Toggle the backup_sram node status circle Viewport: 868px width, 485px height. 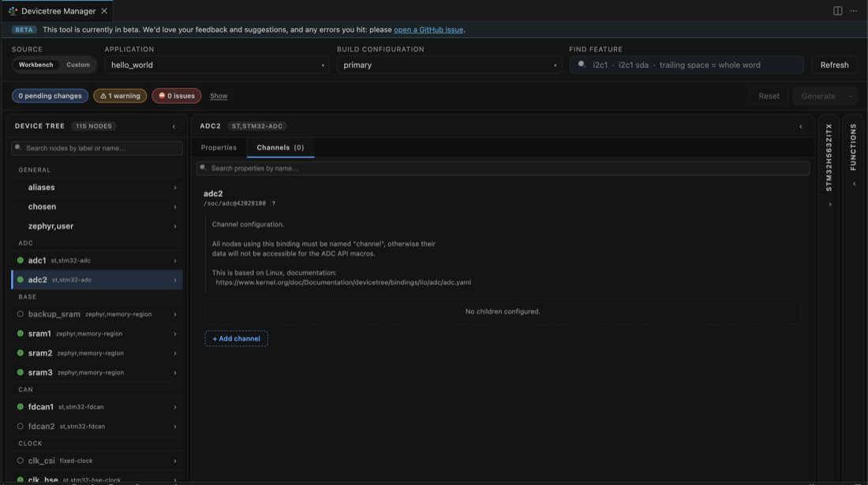(21, 314)
